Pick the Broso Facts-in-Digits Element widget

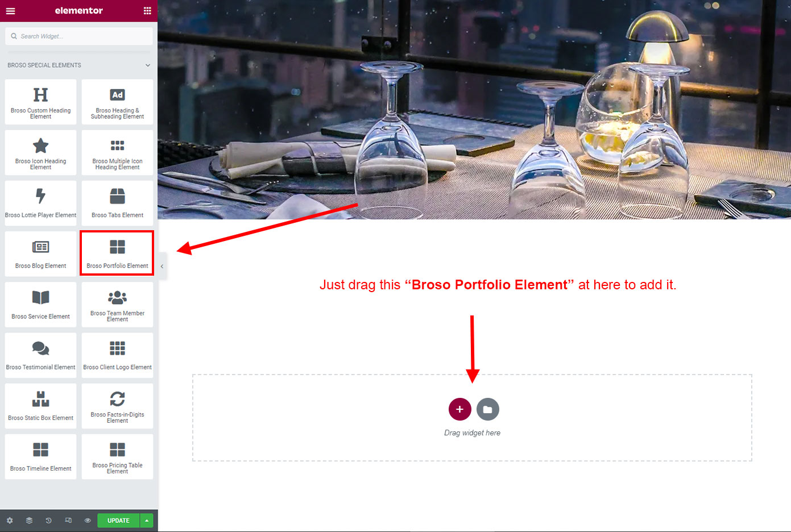point(117,406)
